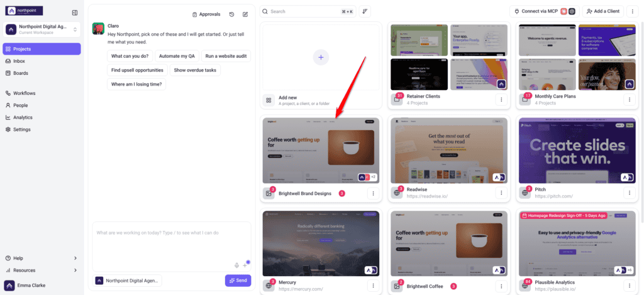Click the Plausible Analytics globe icon
644x295 pixels.
525,286
